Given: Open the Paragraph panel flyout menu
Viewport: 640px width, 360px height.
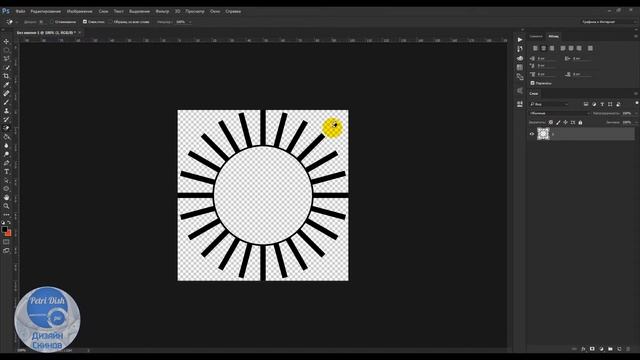Looking at the screenshot, I should pos(636,36).
